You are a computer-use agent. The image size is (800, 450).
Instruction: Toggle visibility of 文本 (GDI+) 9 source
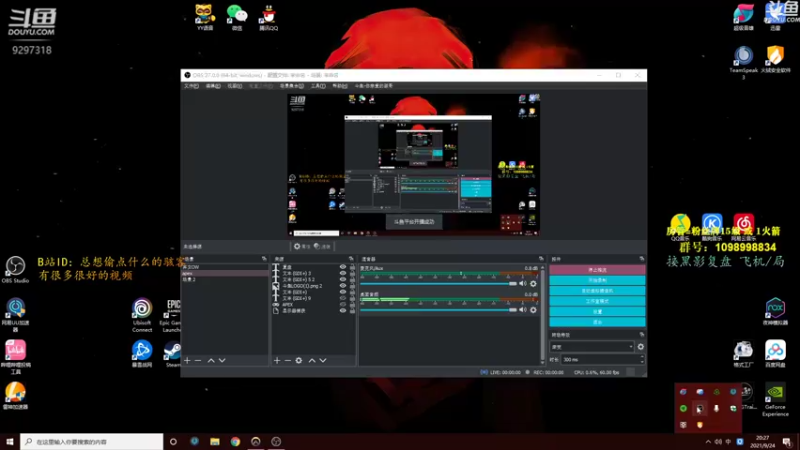click(343, 298)
